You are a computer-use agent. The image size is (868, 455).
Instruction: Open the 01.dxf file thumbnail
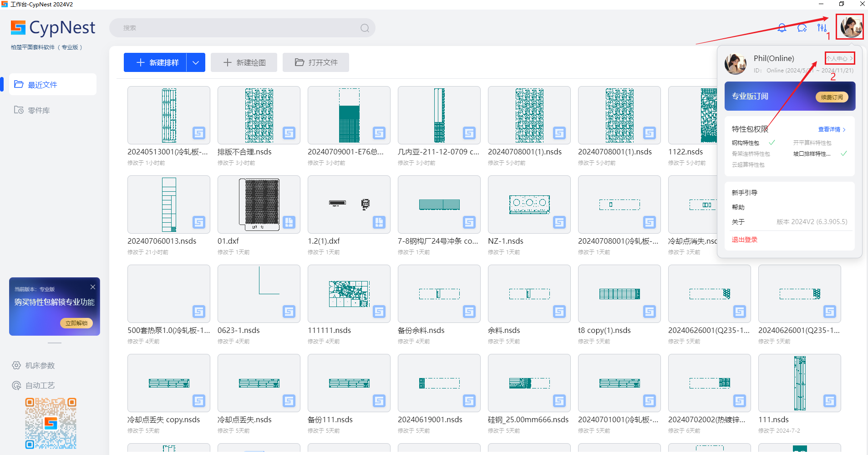[259, 204]
